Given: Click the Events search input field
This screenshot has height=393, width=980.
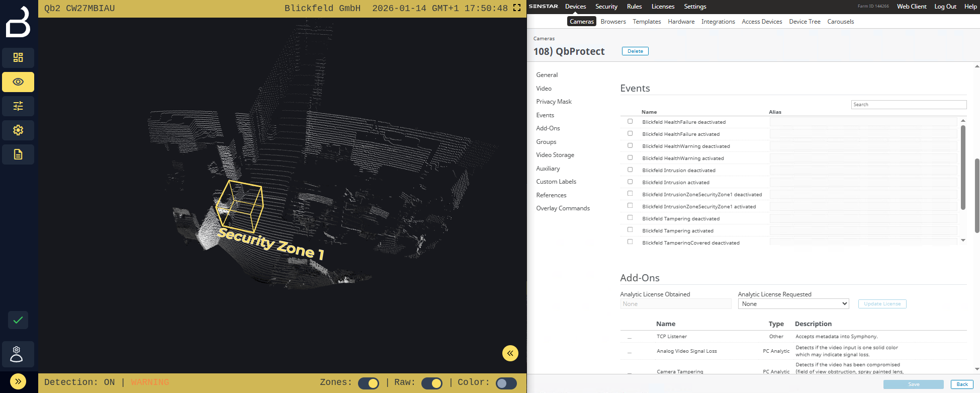Looking at the screenshot, I should pos(908,105).
